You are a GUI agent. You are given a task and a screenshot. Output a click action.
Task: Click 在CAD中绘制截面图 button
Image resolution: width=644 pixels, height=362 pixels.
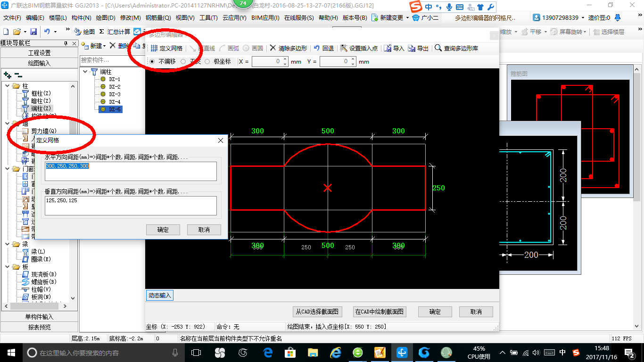point(380,312)
